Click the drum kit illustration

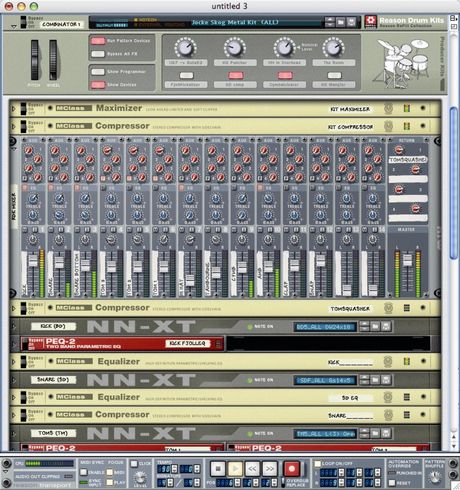401,64
